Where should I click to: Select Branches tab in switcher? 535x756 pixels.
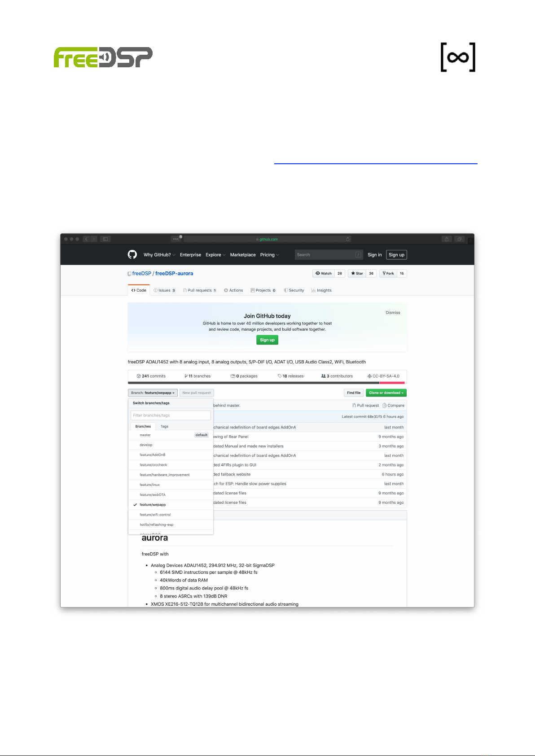coord(143,426)
